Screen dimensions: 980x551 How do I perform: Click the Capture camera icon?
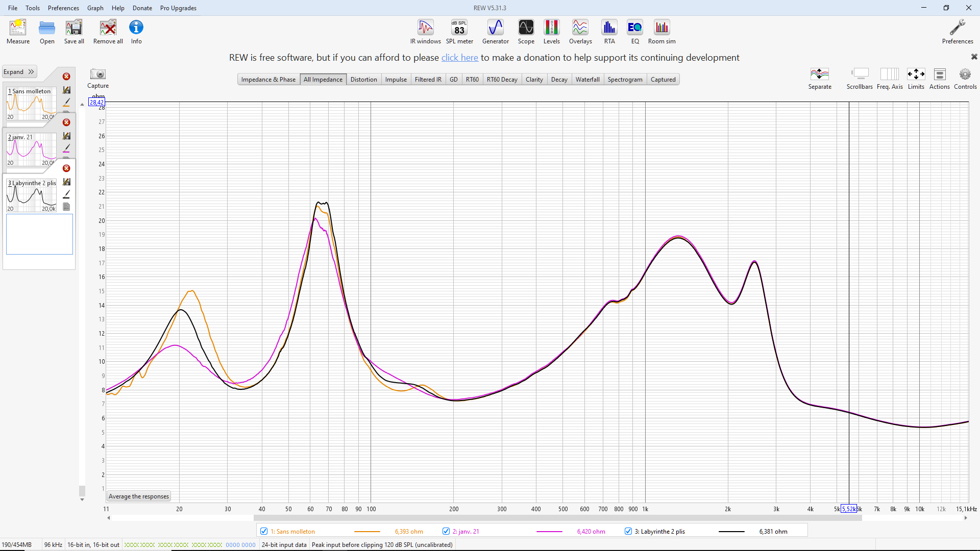tap(97, 74)
